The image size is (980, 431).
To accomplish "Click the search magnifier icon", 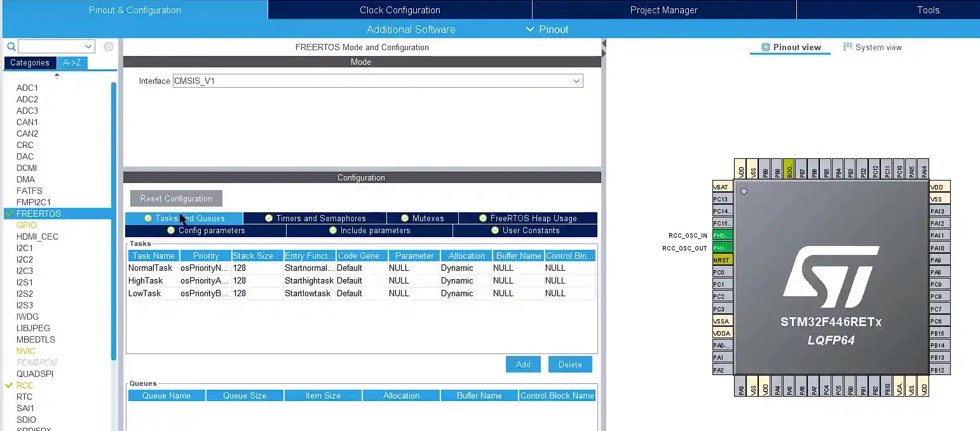I will (x=11, y=46).
